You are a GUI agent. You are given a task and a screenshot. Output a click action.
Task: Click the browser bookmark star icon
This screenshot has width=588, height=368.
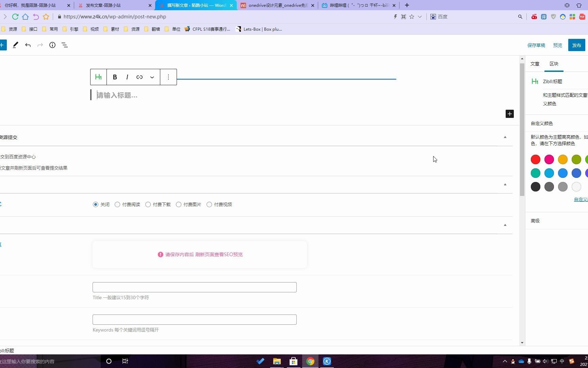click(x=46, y=17)
